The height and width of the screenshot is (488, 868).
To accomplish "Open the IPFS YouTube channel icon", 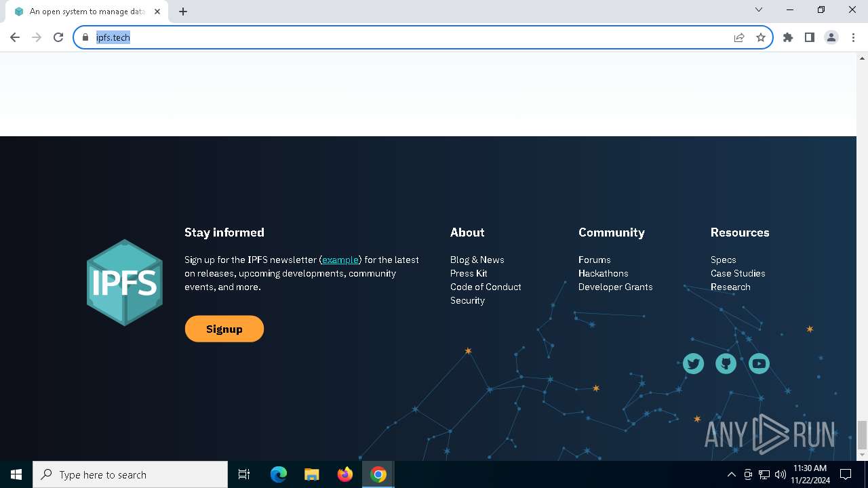I will (759, 364).
